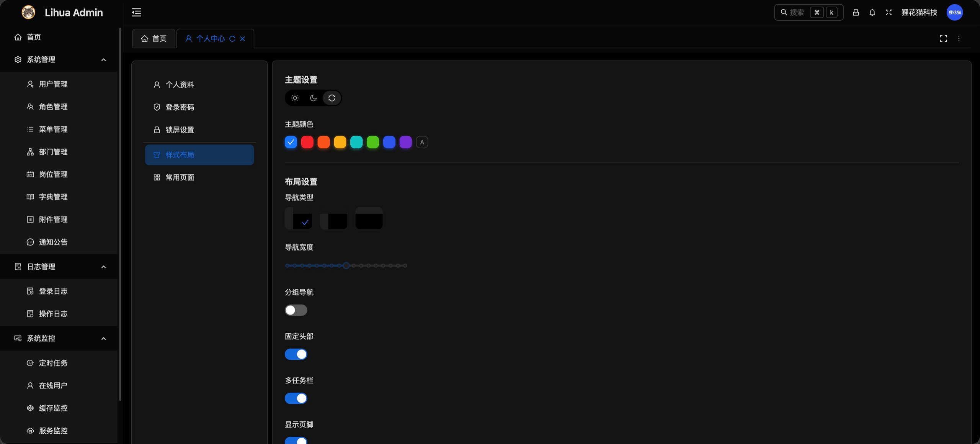Screen dimensions: 980x444
Task: Open 登录密码 settings
Action: [199, 107]
